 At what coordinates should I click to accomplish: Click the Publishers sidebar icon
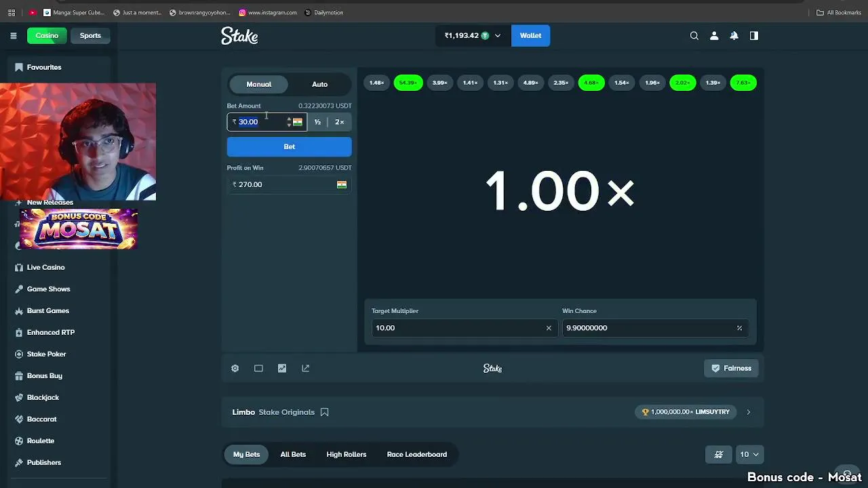[19, 462]
